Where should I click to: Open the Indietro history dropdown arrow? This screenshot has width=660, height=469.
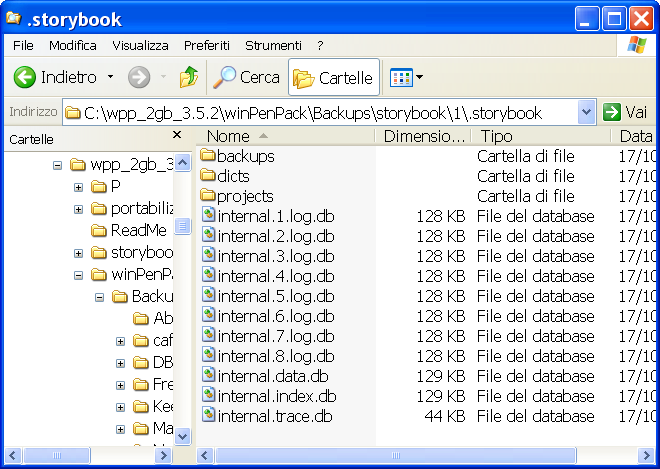(x=110, y=77)
